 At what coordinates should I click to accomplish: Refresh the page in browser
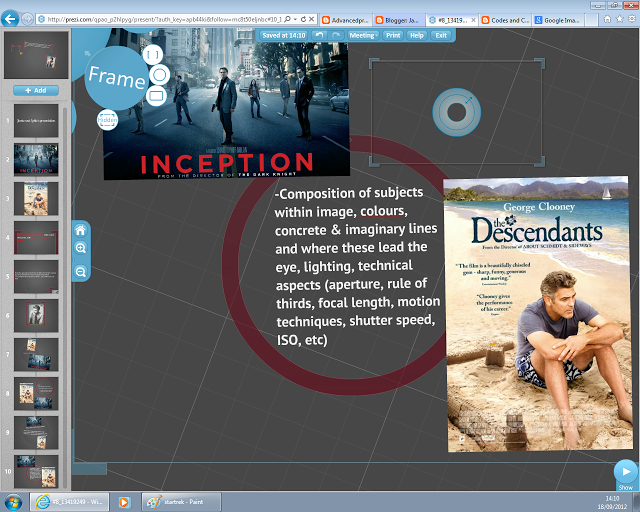point(303,19)
